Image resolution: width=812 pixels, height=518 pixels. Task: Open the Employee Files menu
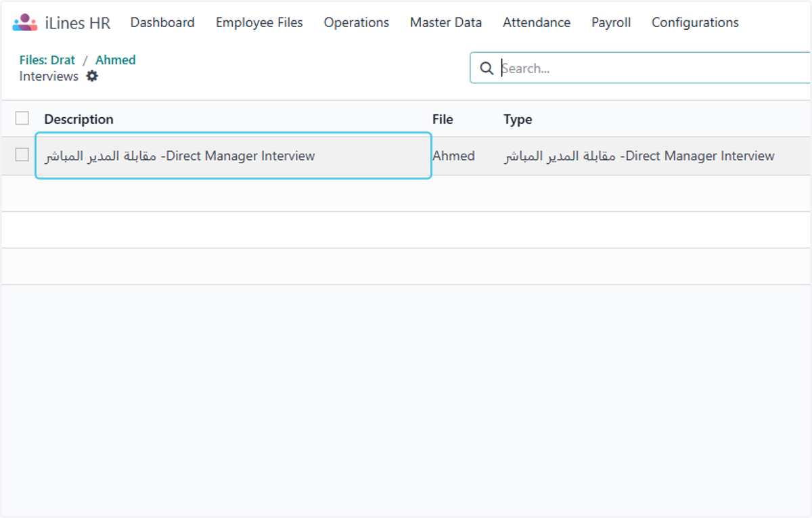[x=259, y=22]
